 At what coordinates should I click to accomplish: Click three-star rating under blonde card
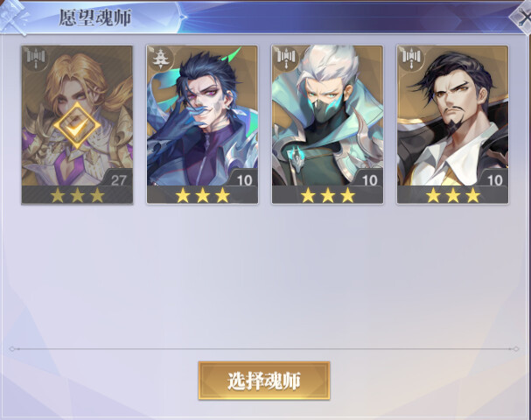[x=77, y=195]
